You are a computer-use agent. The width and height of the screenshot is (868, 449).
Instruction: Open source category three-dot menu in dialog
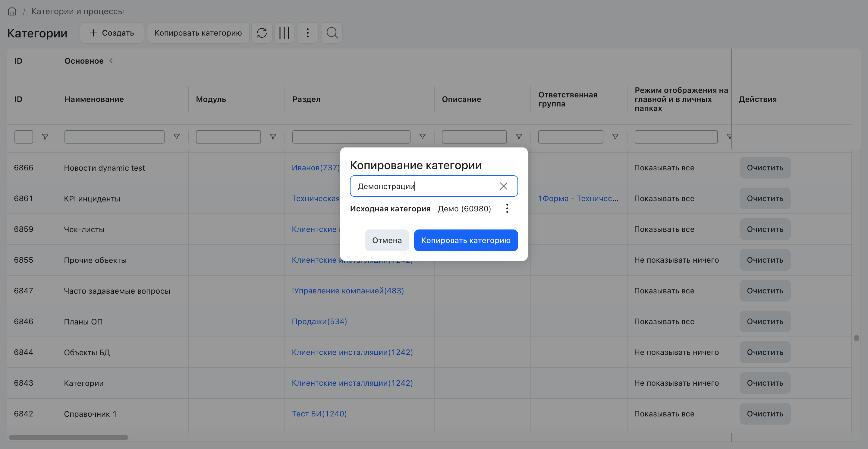tap(507, 208)
